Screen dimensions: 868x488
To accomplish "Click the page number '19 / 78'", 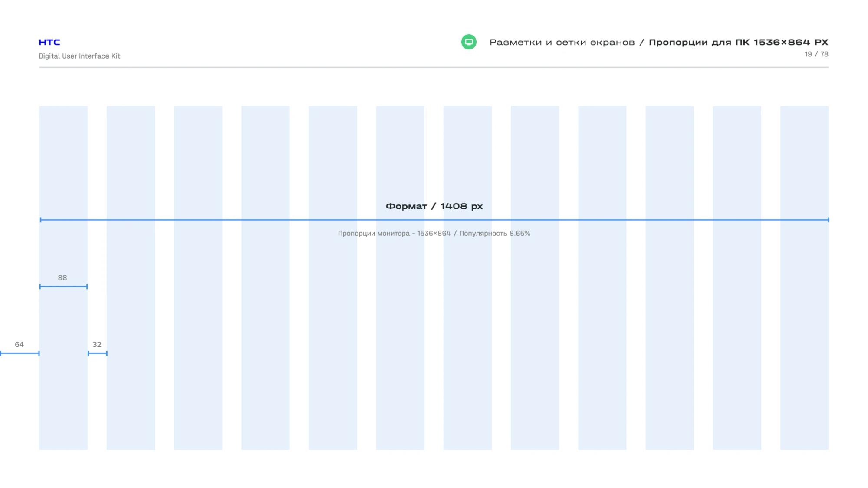I will click(816, 54).
